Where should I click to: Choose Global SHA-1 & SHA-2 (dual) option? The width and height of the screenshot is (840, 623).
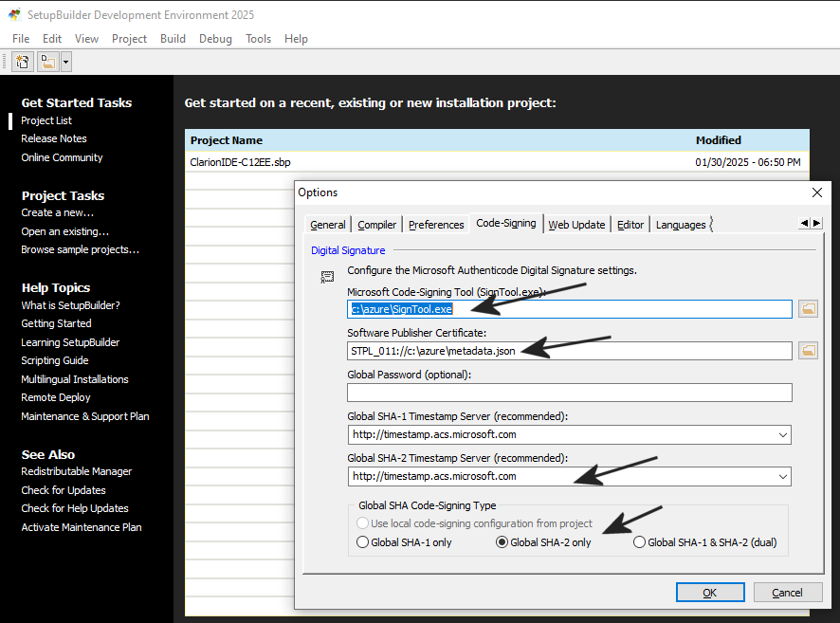[639, 542]
